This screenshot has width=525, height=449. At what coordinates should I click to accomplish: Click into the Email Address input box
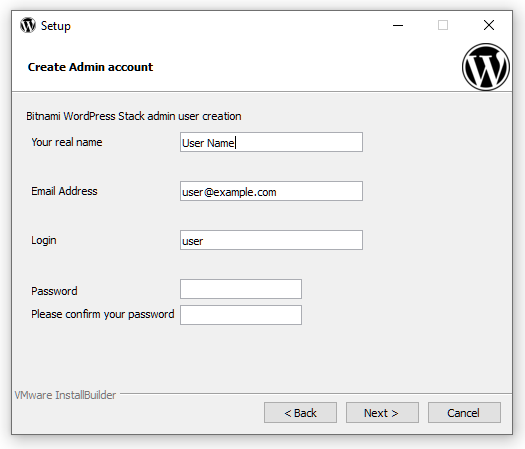click(x=271, y=191)
